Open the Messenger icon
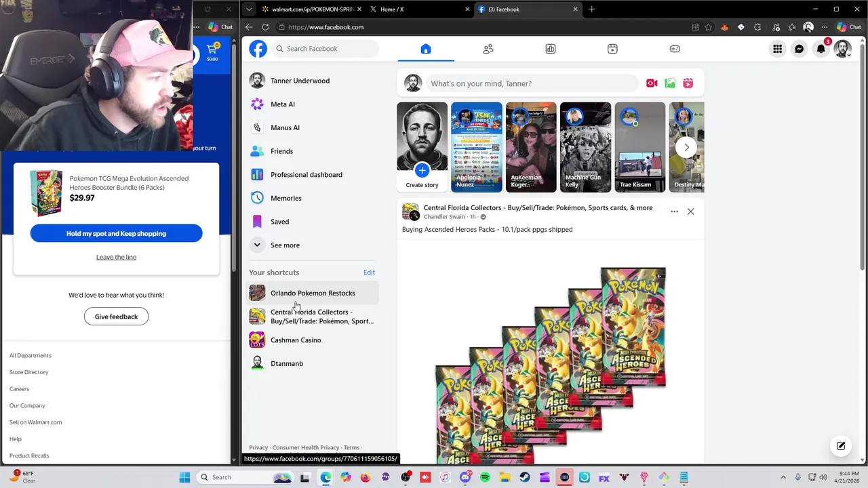The height and width of the screenshot is (488, 868). click(x=799, y=49)
